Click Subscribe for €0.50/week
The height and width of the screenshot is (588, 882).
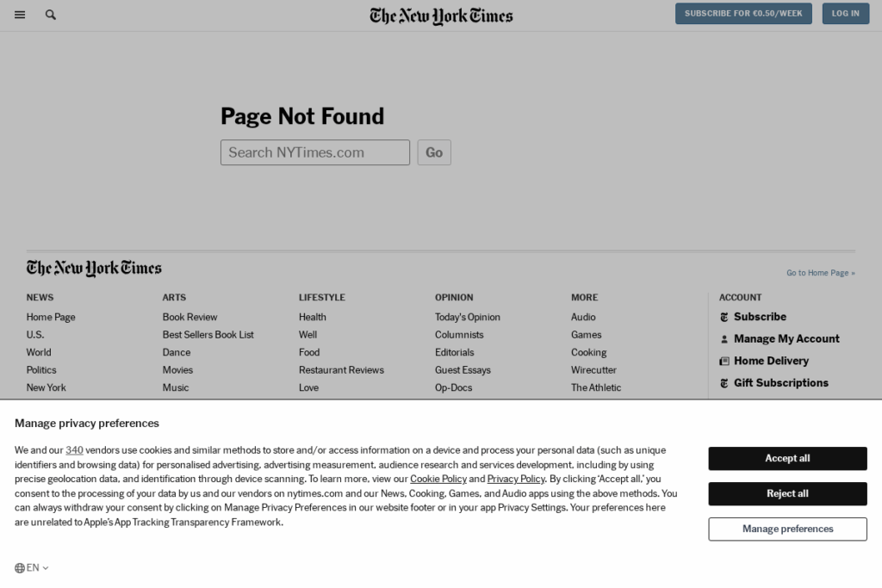[x=742, y=13]
